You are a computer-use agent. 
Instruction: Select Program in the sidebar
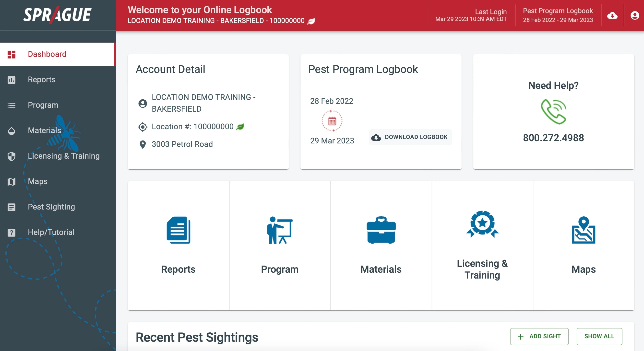click(43, 105)
